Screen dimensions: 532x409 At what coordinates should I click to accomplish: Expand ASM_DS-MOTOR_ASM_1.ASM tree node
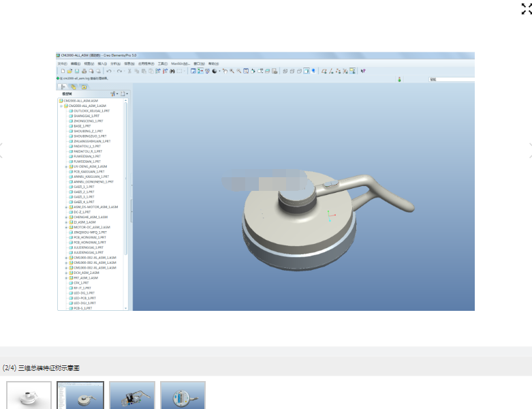point(67,207)
